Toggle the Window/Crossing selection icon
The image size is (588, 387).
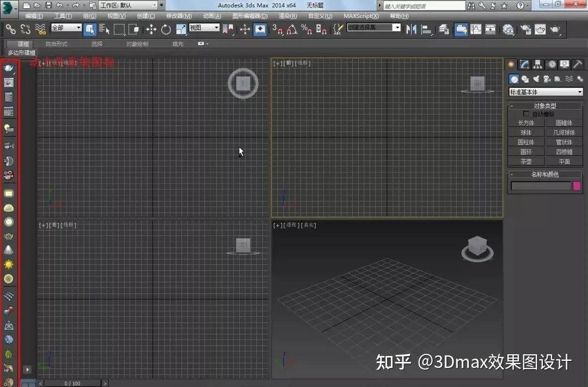(x=133, y=29)
